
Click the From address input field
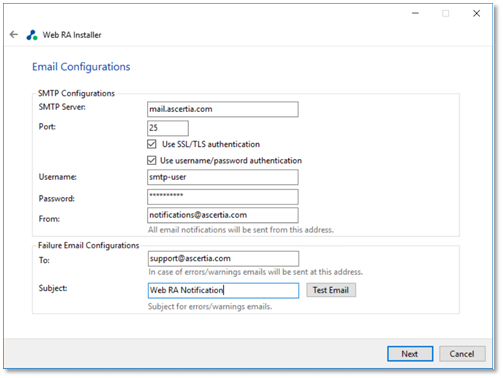[223, 215]
